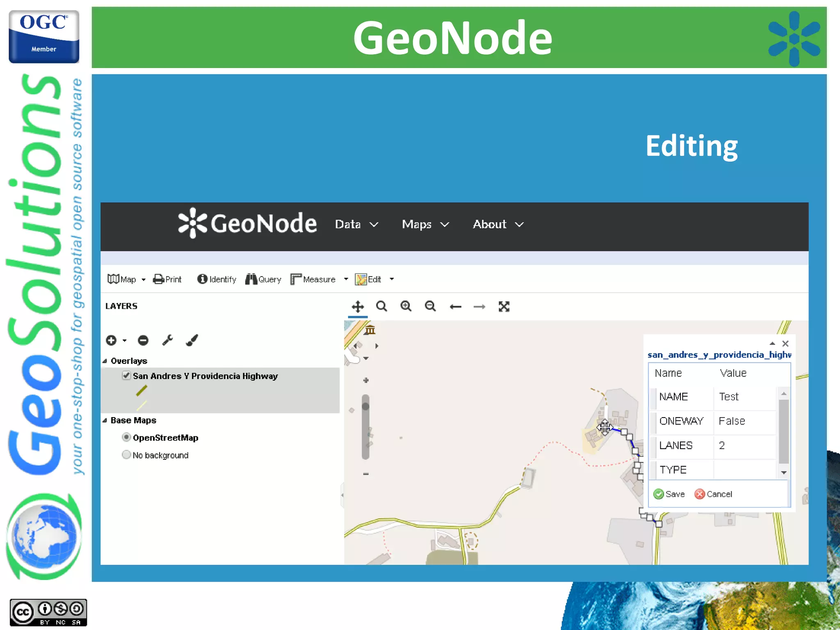Expand the About menu chevron
Screen dimensions: 840x630
click(x=519, y=225)
